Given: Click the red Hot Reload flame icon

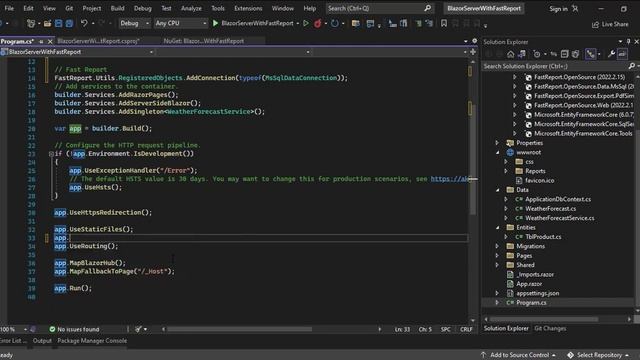Looking at the screenshot, I should (x=318, y=24).
